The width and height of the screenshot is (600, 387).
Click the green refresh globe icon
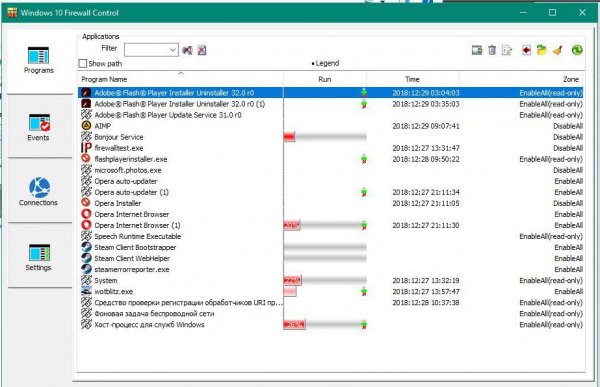577,50
